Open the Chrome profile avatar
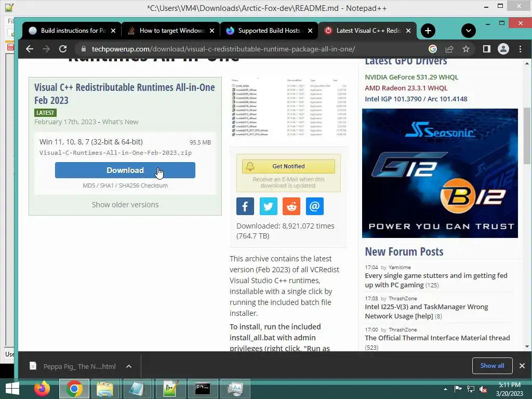Image resolution: width=532 pixels, height=399 pixels. tap(503, 49)
